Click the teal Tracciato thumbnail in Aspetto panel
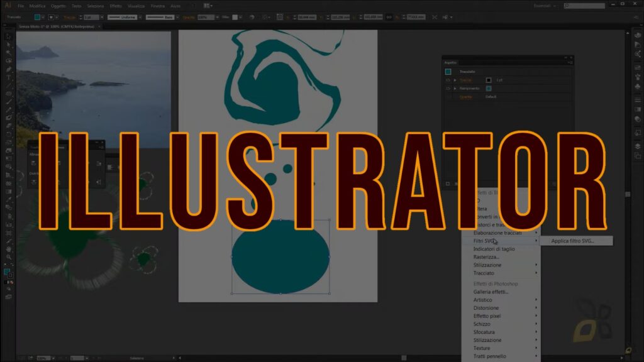644x362 pixels. click(448, 72)
